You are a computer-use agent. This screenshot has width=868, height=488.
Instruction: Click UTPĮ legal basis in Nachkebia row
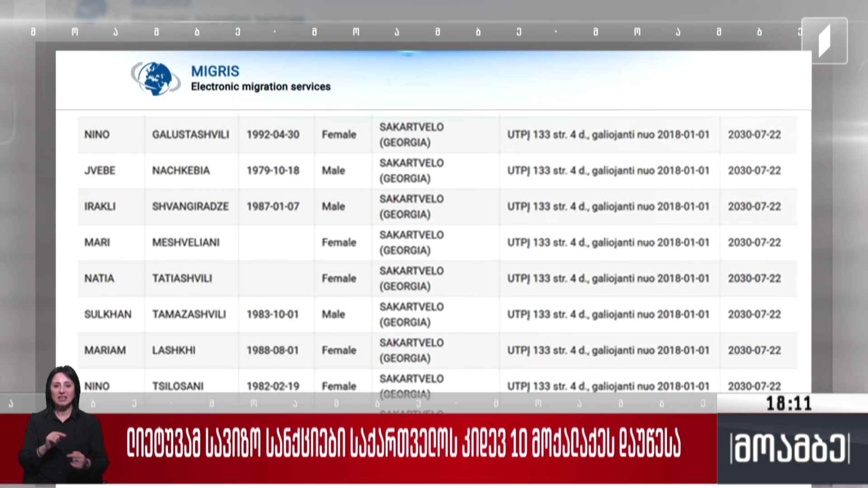point(608,170)
